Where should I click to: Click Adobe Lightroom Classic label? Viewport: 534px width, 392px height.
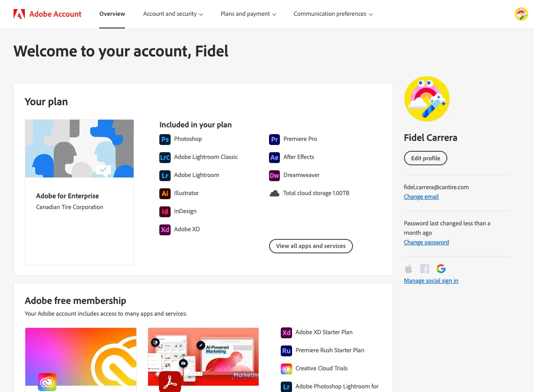[206, 157]
